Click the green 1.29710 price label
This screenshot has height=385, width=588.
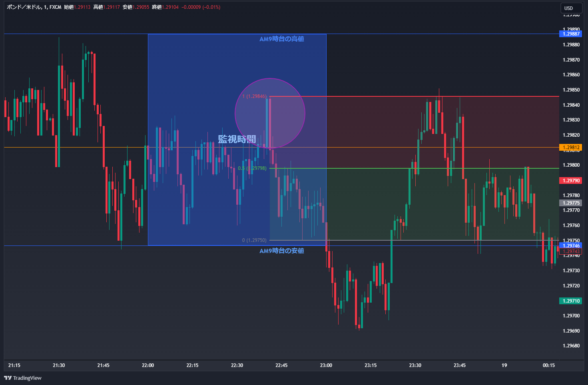point(571,301)
